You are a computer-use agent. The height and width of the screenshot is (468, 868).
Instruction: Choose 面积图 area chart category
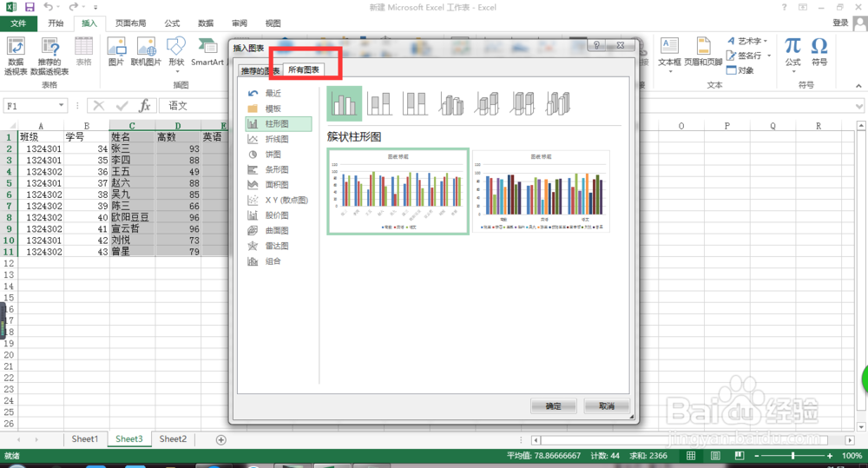pos(279,184)
